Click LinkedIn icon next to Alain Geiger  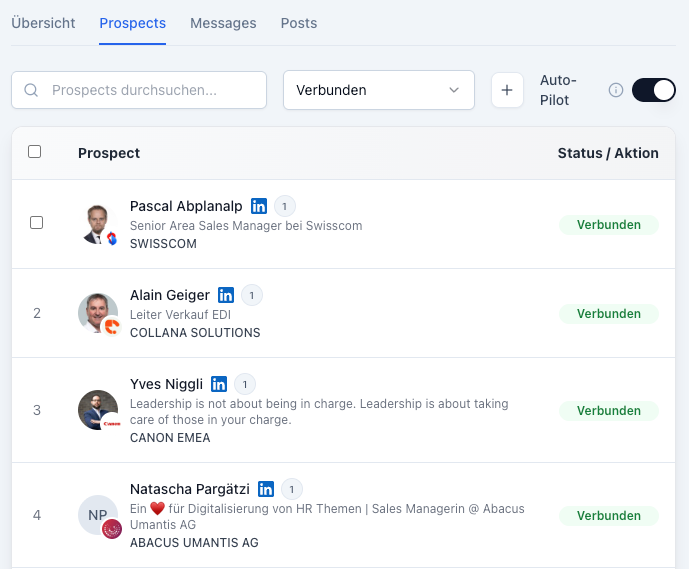(226, 295)
